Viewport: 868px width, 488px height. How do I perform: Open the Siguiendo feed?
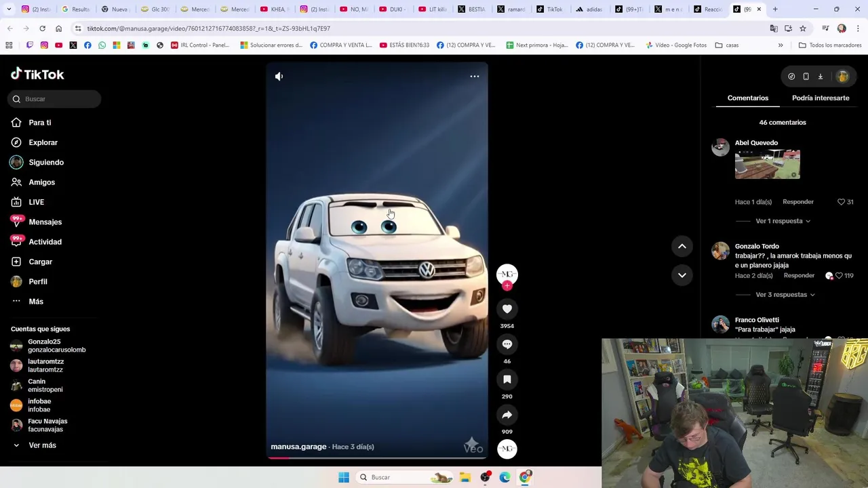pyautogui.click(x=46, y=163)
